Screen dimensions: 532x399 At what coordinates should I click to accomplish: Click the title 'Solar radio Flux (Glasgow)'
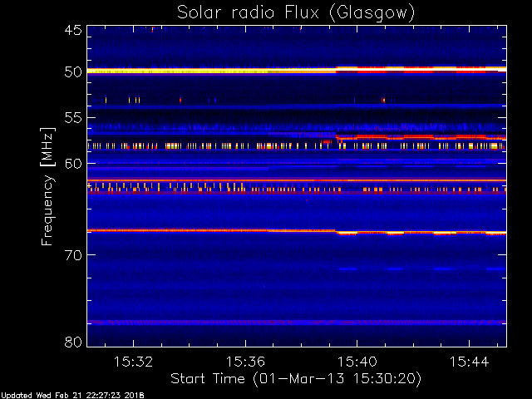tap(296, 13)
